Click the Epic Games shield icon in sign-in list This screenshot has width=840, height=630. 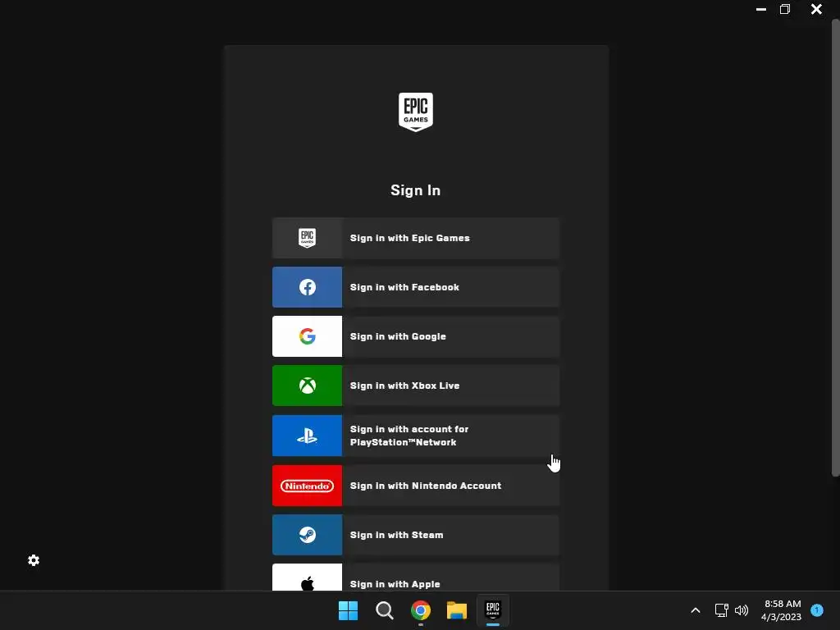coord(307,238)
